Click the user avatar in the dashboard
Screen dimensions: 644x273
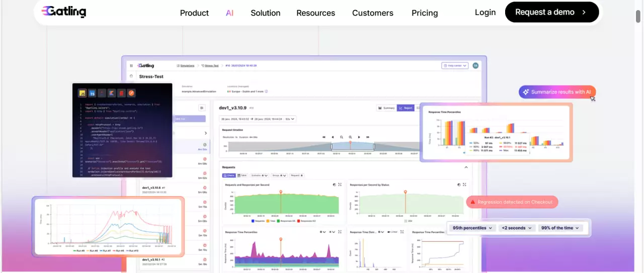475,65
